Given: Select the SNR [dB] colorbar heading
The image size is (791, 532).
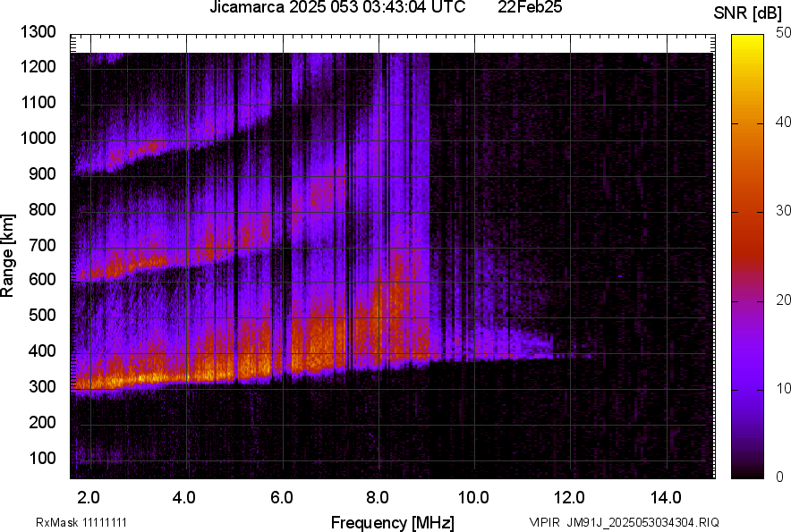Looking at the screenshot, I should tap(749, 13).
